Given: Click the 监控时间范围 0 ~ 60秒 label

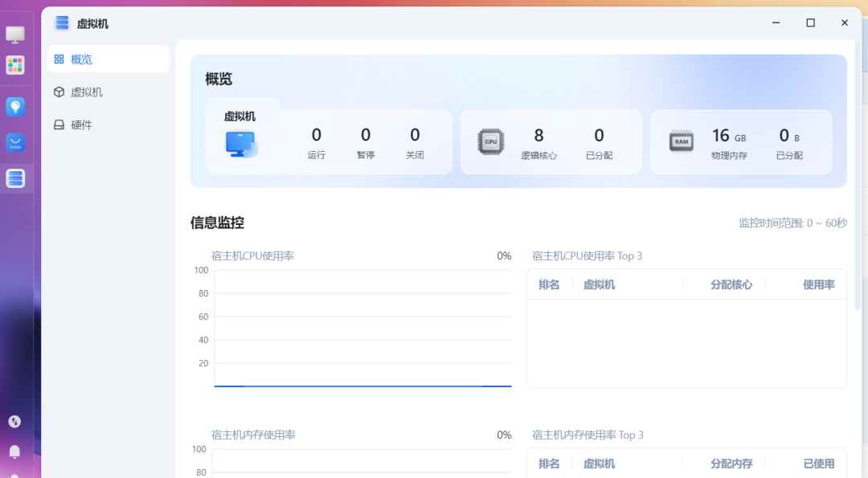Looking at the screenshot, I should (x=792, y=223).
